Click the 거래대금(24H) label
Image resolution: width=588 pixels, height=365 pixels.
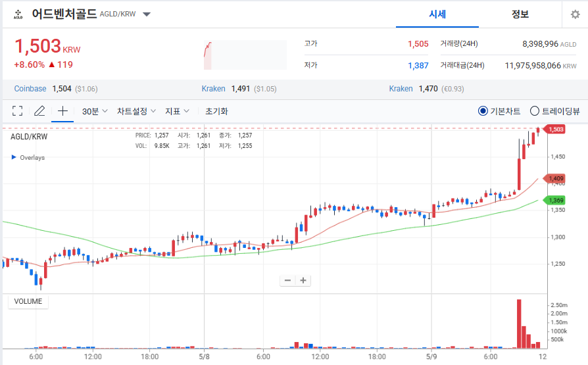462,66
